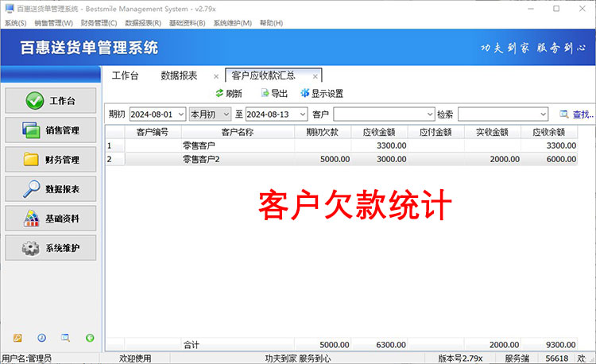Open the 财务管理 sidebar section
Viewport: 596px width, 364px height.
click(51, 160)
